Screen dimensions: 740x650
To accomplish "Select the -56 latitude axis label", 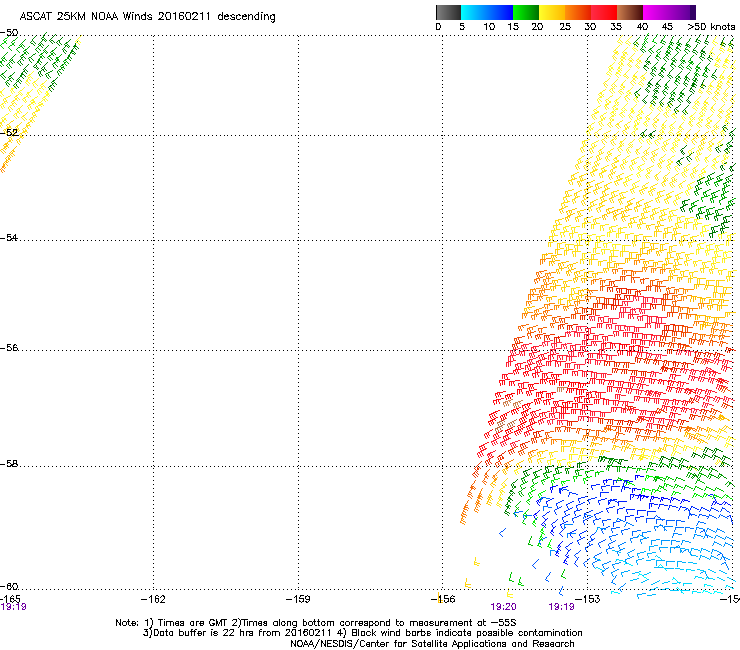I will click(9, 348).
